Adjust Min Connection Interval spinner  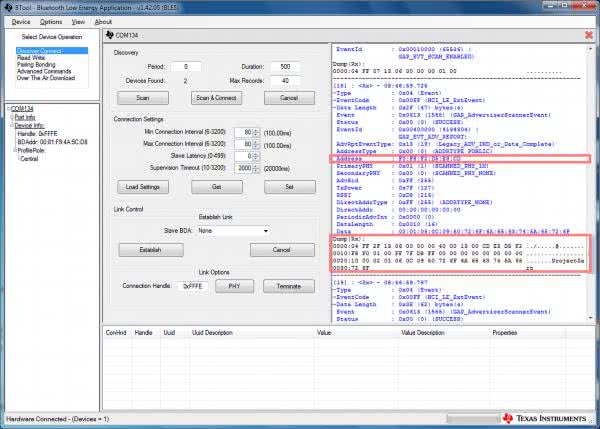255,131
